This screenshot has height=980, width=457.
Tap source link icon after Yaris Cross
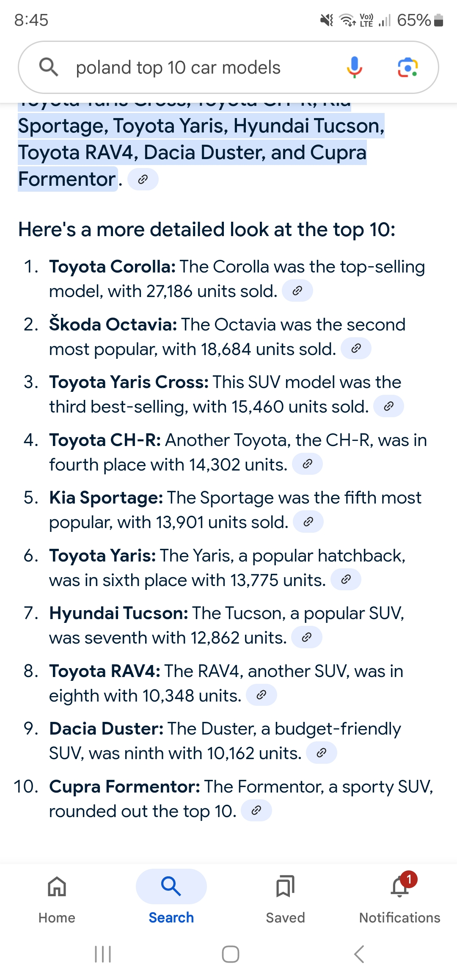pyautogui.click(x=388, y=407)
